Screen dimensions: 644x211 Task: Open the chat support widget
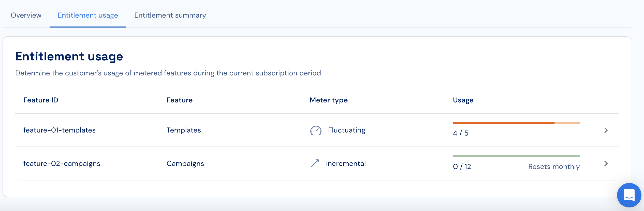click(x=629, y=195)
